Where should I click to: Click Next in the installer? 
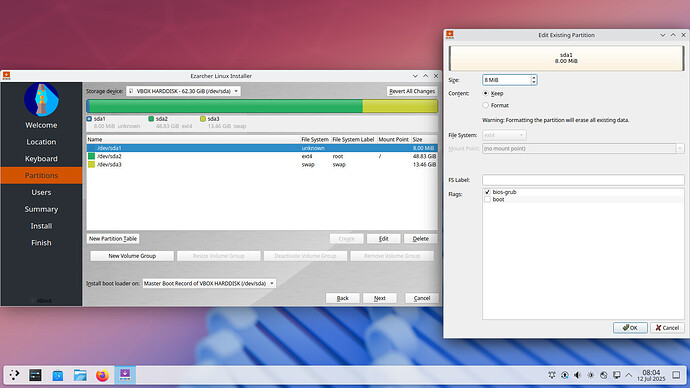[380, 298]
